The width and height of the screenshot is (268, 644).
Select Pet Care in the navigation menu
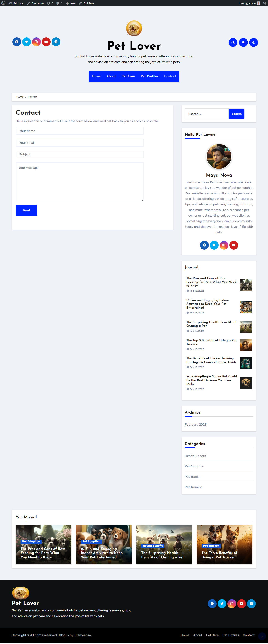(x=128, y=76)
